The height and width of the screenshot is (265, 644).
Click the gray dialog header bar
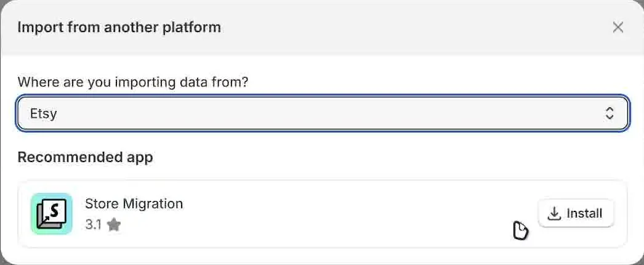[x=322, y=28]
